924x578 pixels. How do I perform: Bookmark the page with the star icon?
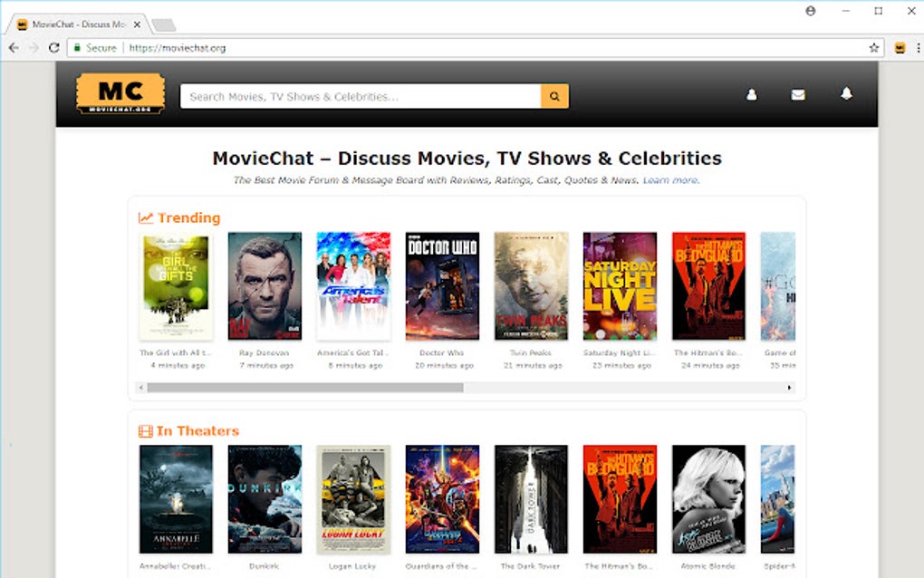tap(872, 47)
